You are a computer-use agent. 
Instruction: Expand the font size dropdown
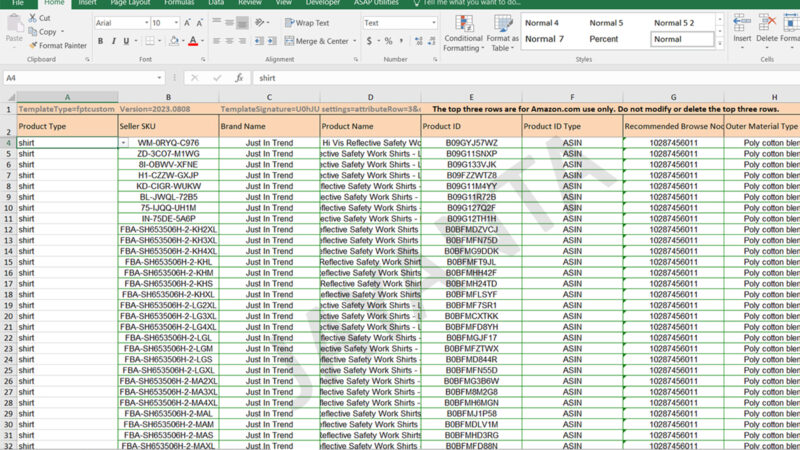click(x=176, y=22)
